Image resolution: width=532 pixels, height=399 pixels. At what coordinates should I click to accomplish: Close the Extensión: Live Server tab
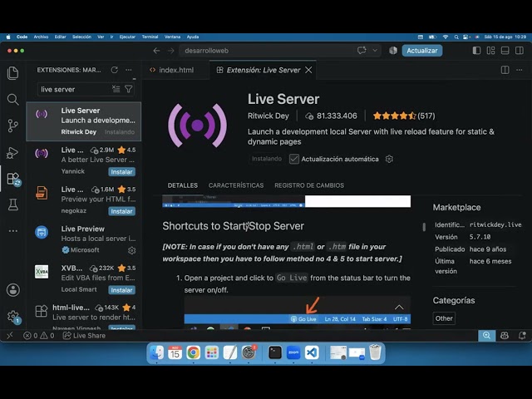click(308, 70)
